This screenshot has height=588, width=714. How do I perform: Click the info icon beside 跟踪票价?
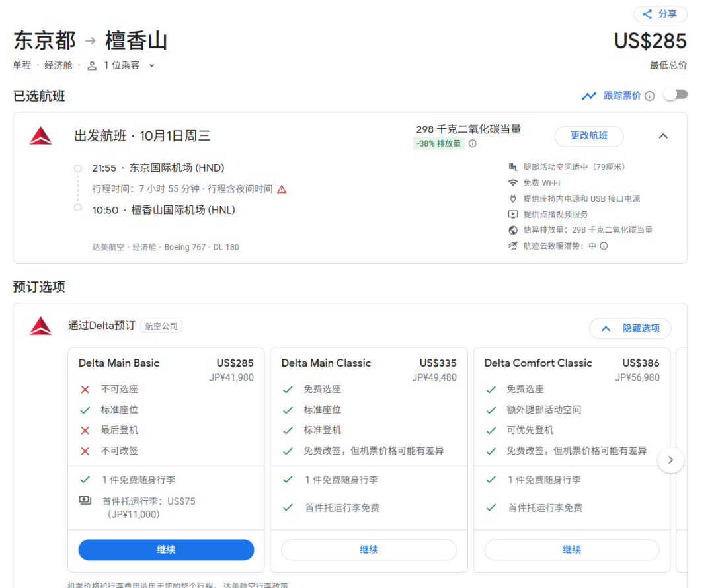pyautogui.click(x=650, y=96)
